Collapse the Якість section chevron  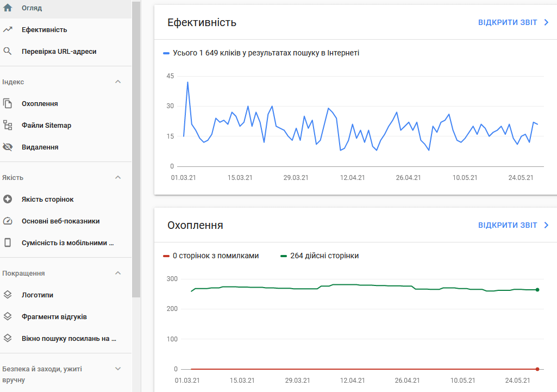[118, 178]
